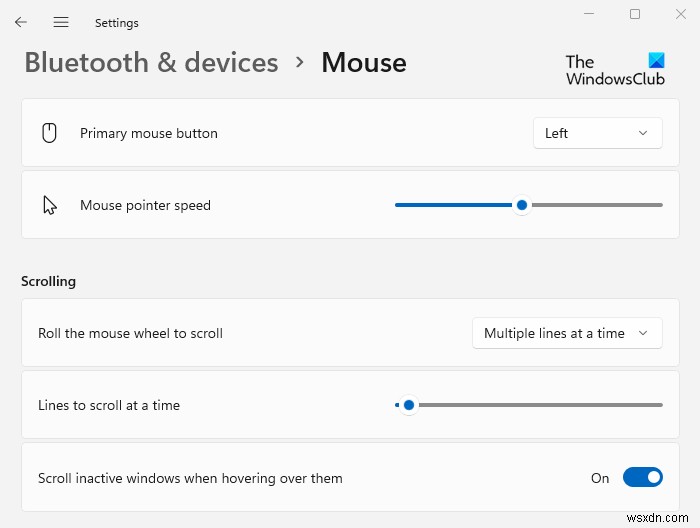Click the Windows Club logo
This screenshot has width=700, height=528.
tap(615, 68)
